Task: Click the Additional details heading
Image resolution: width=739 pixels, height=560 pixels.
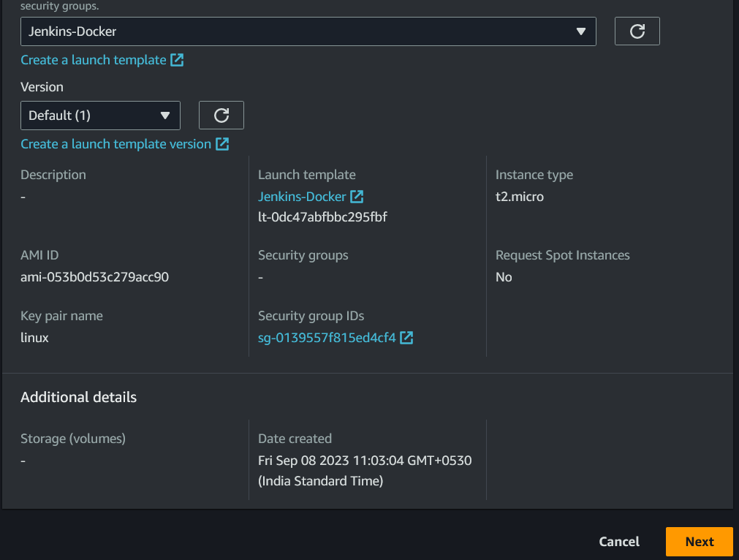Action: coord(79,397)
